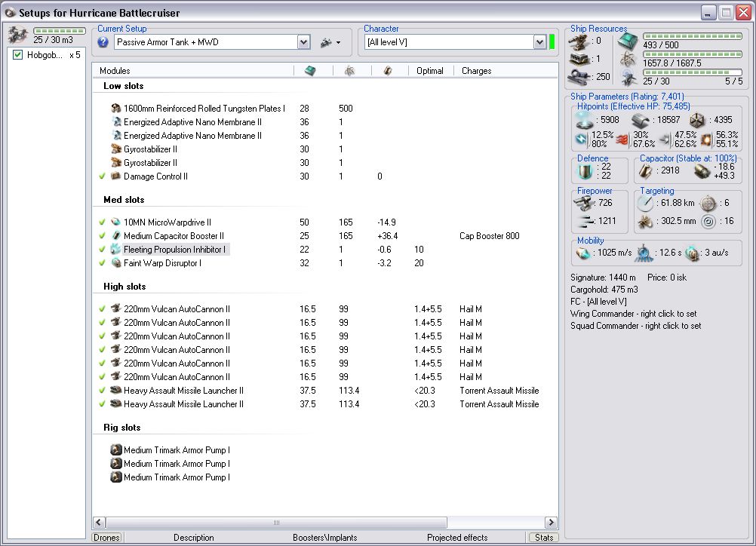
Task: Open the Current Setup dropdown list
Action: click(303, 42)
